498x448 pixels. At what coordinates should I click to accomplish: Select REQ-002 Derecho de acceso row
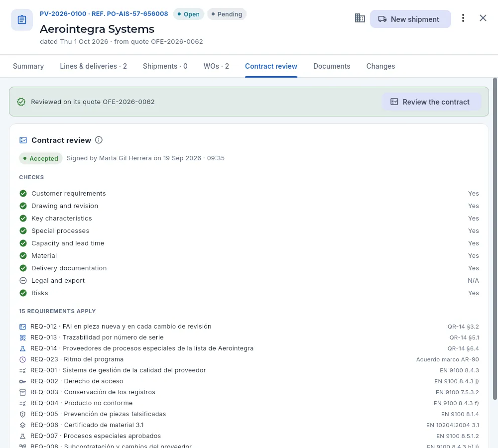pos(249,381)
